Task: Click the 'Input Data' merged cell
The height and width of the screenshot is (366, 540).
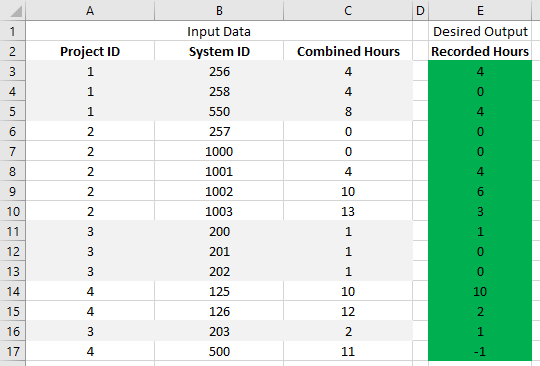Action: 219,31
